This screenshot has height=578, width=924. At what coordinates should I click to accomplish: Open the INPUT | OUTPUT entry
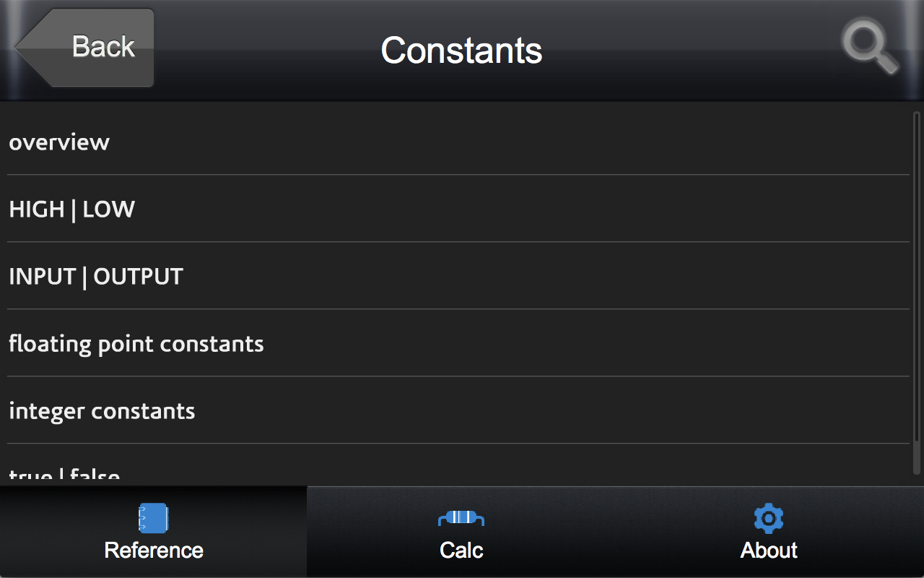tap(96, 277)
